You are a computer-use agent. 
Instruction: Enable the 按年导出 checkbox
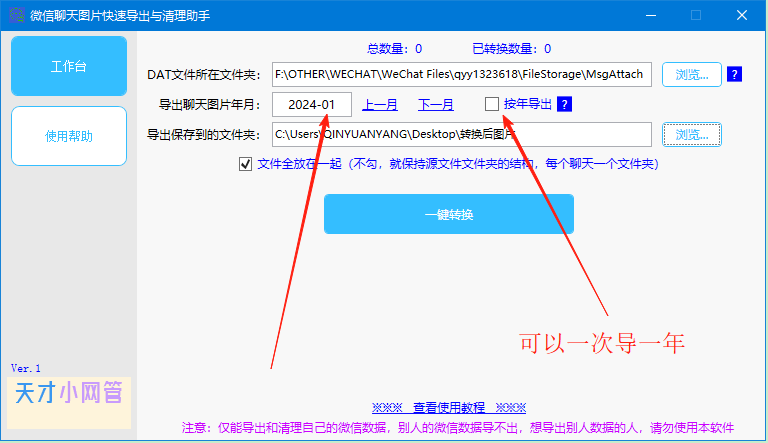(x=492, y=104)
